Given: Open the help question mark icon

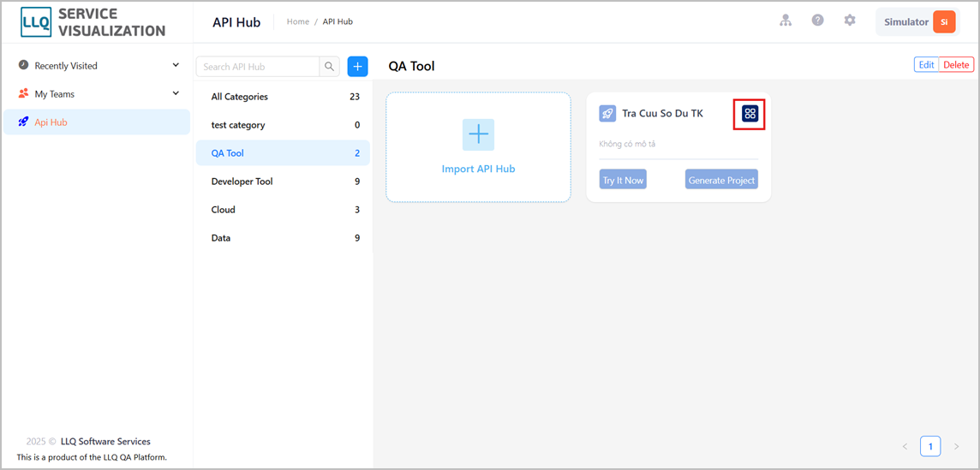Looking at the screenshot, I should click(x=817, y=21).
